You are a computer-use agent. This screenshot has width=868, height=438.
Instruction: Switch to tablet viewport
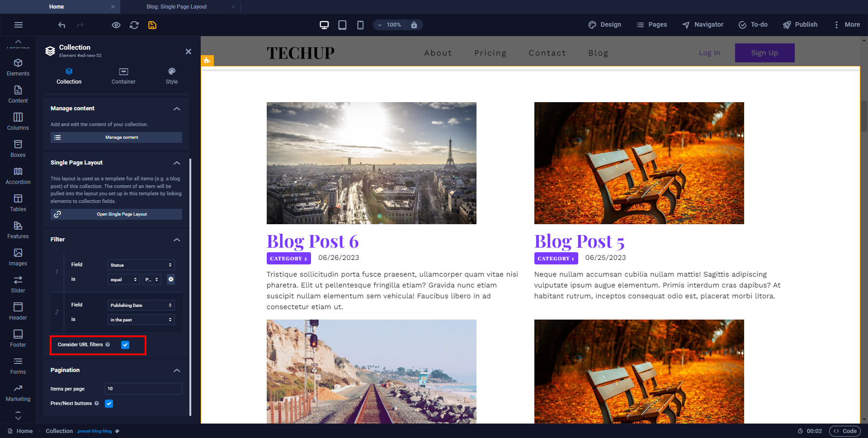[x=342, y=25]
